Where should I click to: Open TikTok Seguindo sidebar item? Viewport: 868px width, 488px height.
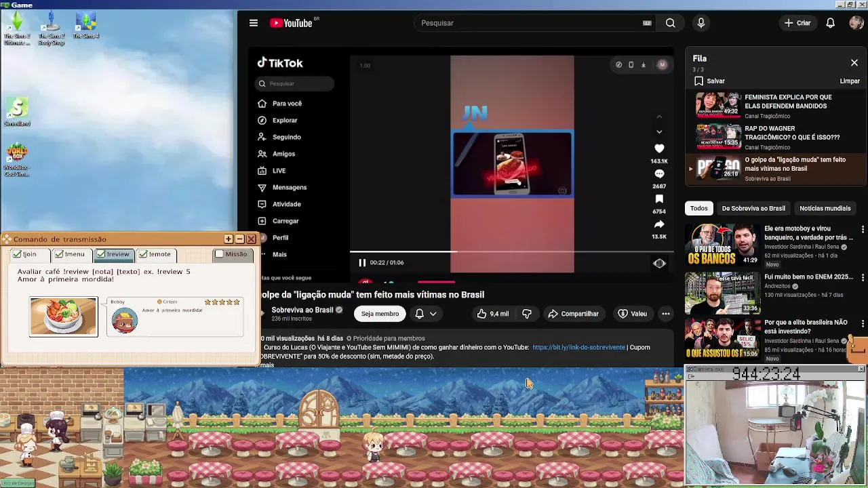point(279,137)
